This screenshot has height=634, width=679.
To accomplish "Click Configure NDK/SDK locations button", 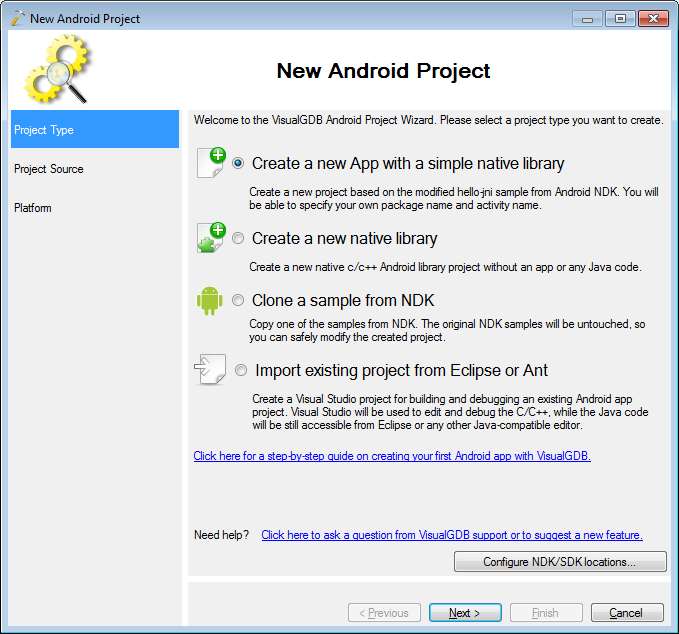I will point(560,562).
